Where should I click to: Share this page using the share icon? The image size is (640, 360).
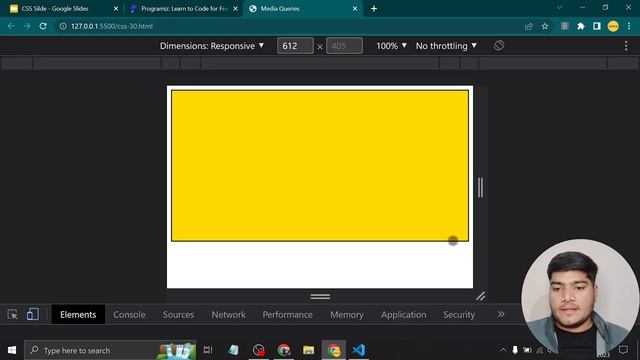[x=529, y=26]
